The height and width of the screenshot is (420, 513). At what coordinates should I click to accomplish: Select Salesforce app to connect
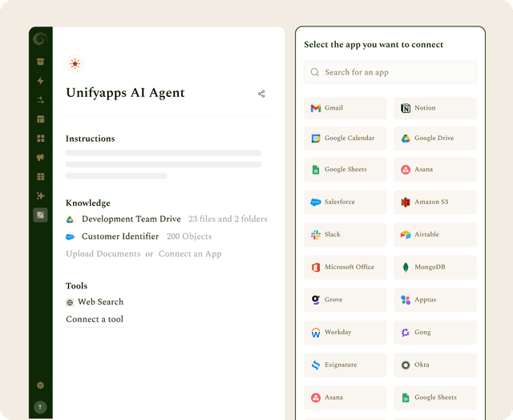(345, 202)
